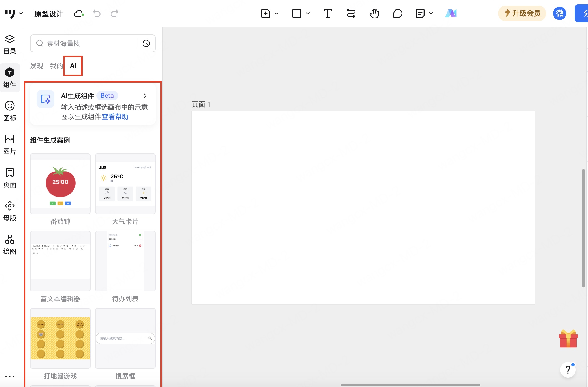Click the AI生成组件 sparkle icon
588x387 pixels.
tap(46, 99)
